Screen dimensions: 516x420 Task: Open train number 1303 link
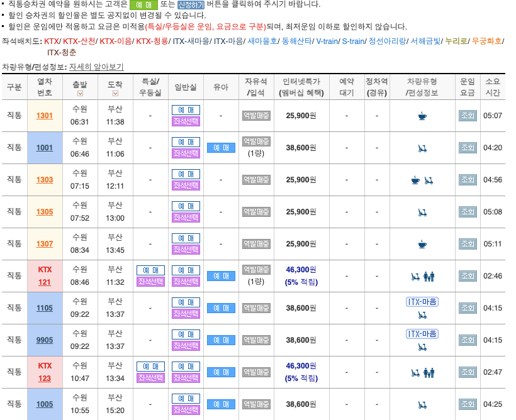click(45, 180)
